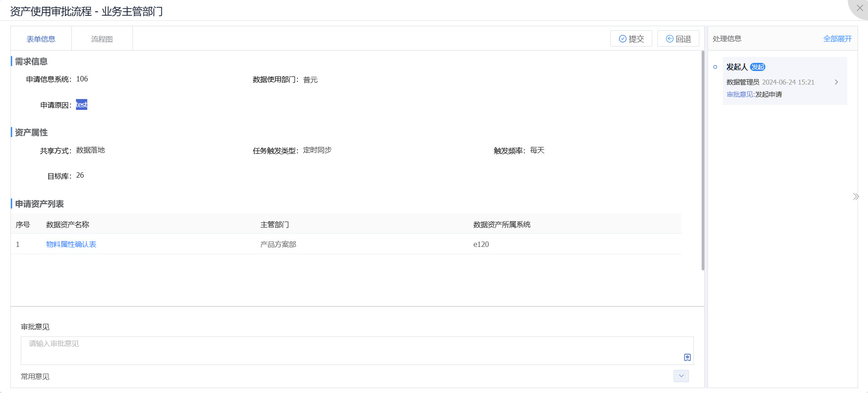Viewport: 868px width, 393px height.
Task: Click the 全部展开 link in 处理信息
Action: point(837,39)
